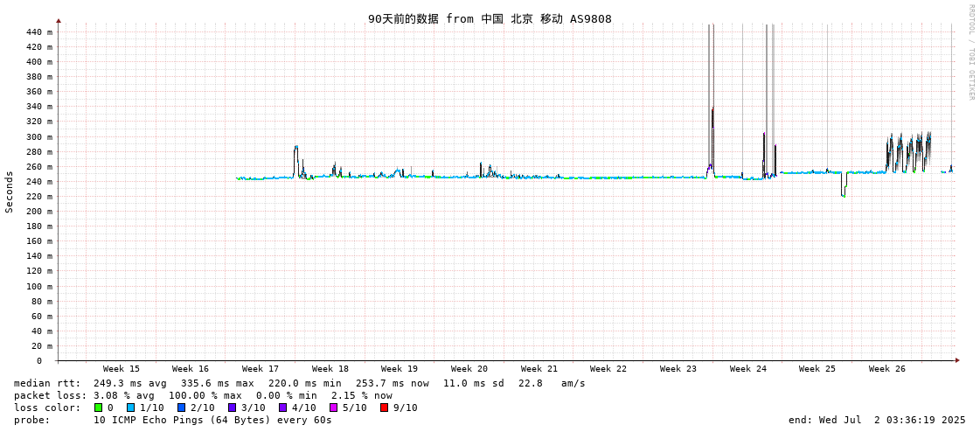The image size is (980, 432).
Task: Click the green 0 loss color swatch
Action: click(x=98, y=408)
